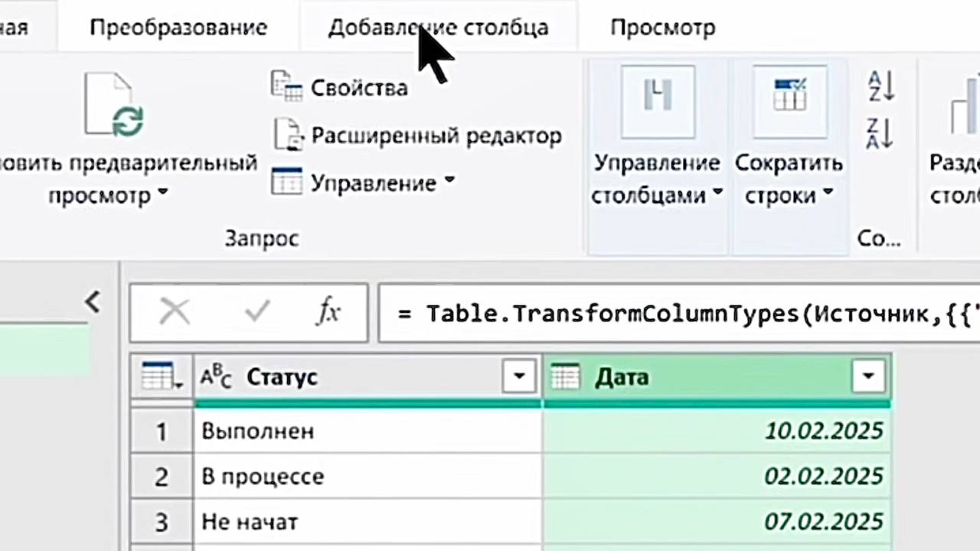The image size is (980, 551).
Task: Click the fx formula button
Action: (328, 311)
